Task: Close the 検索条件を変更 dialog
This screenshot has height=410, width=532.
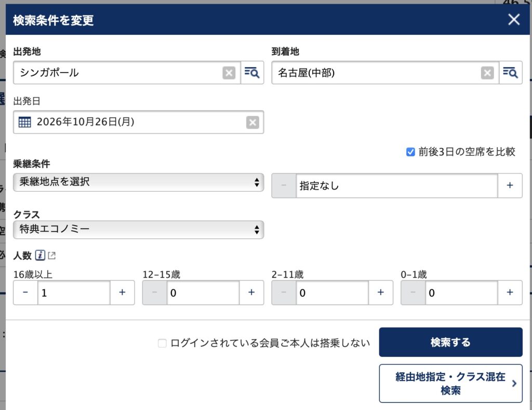Action: (513, 20)
